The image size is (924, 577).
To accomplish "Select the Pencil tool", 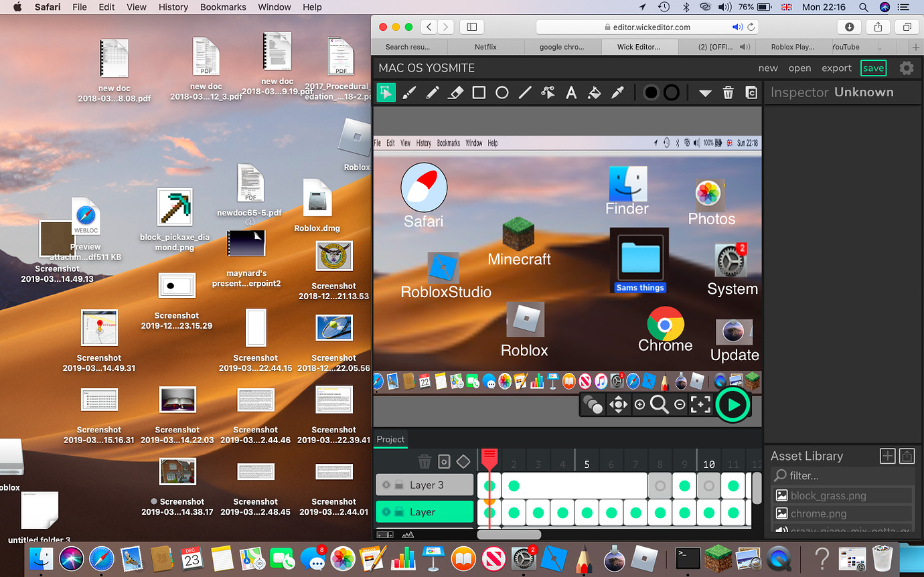I will (433, 92).
